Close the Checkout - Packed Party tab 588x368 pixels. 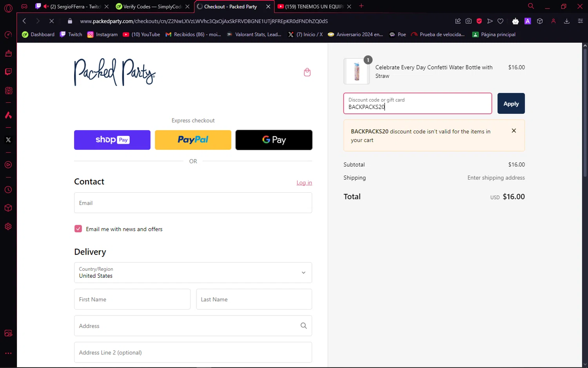click(268, 7)
